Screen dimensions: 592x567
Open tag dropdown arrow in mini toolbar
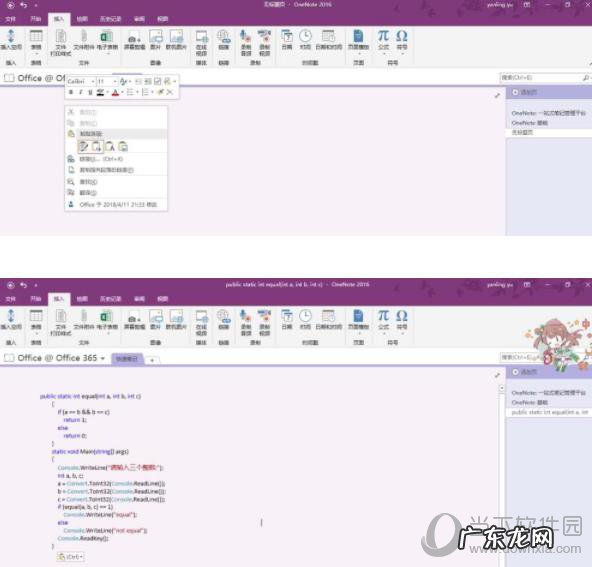click(x=174, y=81)
